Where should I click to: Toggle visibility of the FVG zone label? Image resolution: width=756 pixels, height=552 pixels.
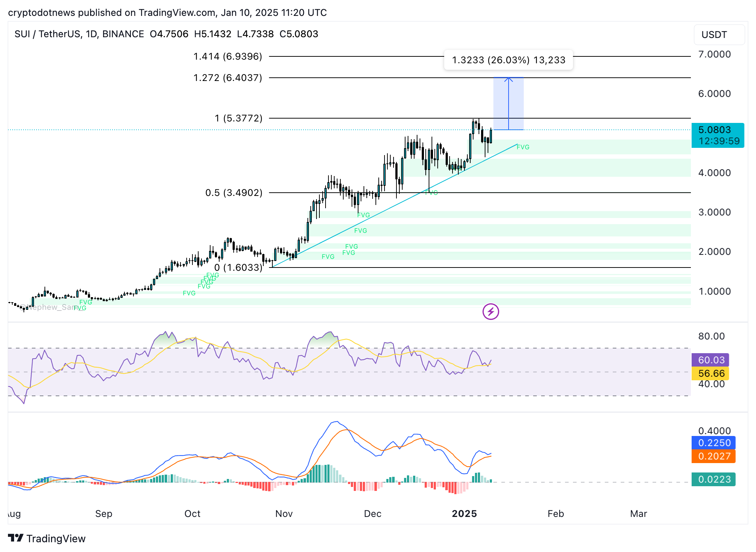coord(523,147)
